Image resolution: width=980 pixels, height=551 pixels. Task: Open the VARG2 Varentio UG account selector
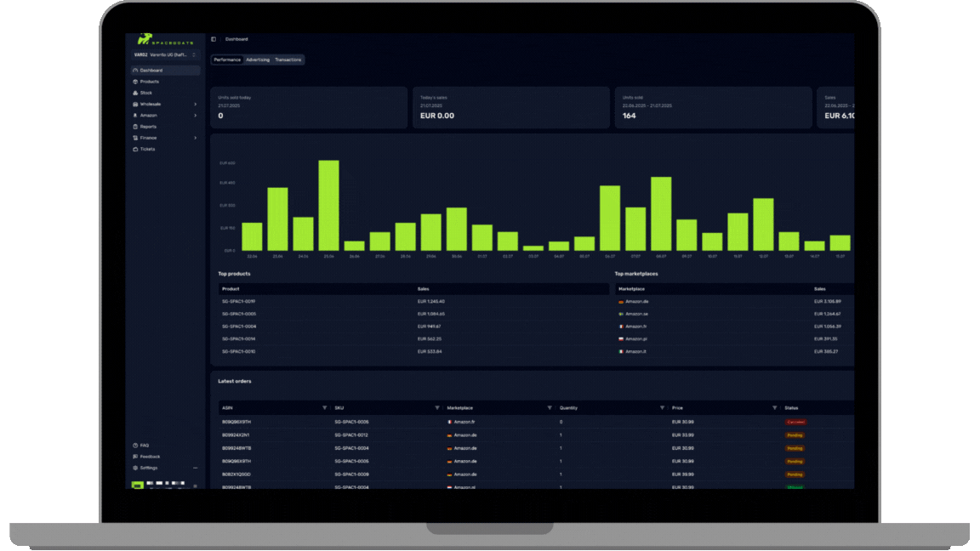(x=164, y=54)
